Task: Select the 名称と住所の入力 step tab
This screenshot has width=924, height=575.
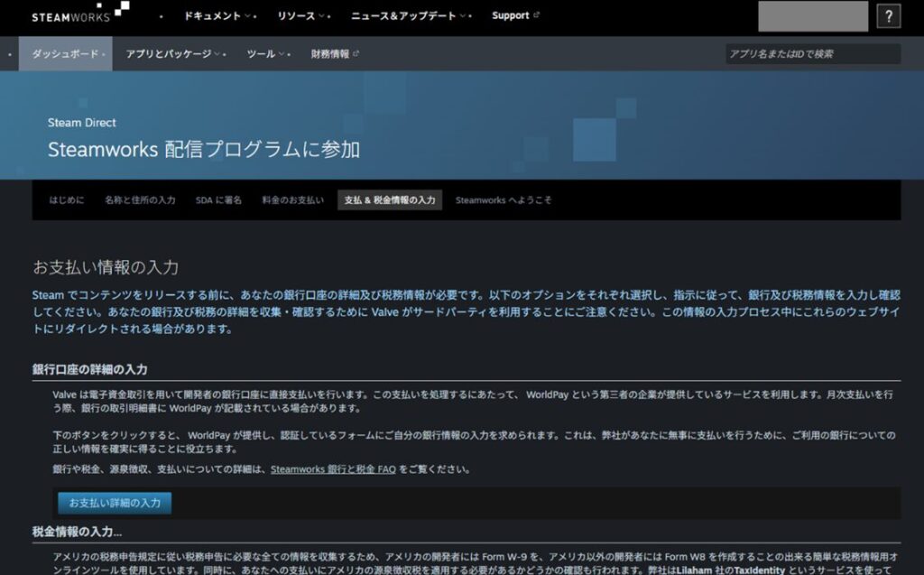Action: coord(140,200)
